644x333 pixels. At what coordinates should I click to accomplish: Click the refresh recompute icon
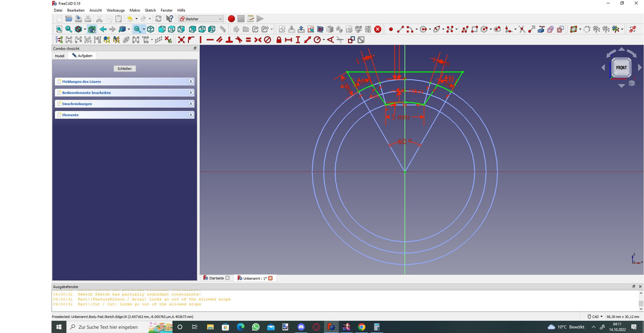(x=158, y=19)
